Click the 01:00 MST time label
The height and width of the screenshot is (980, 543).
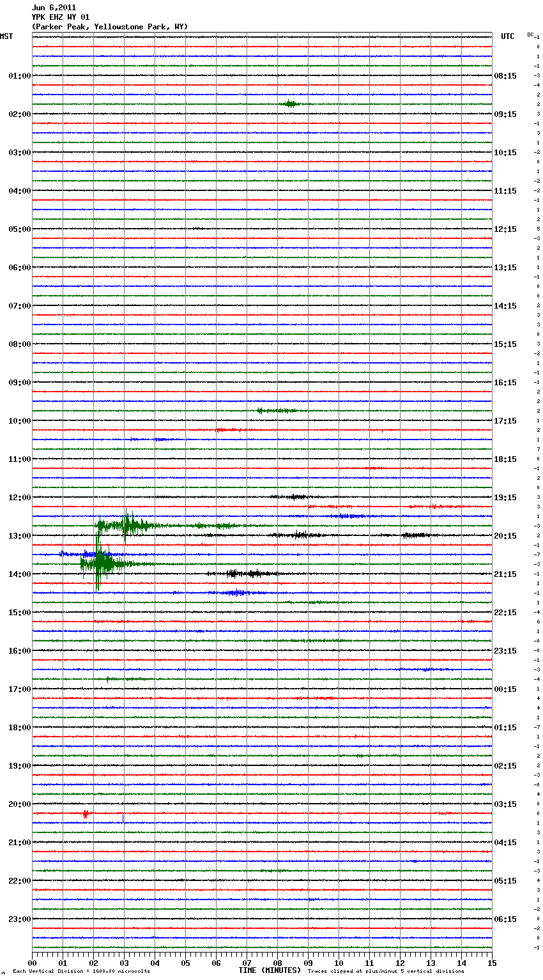click(x=19, y=76)
